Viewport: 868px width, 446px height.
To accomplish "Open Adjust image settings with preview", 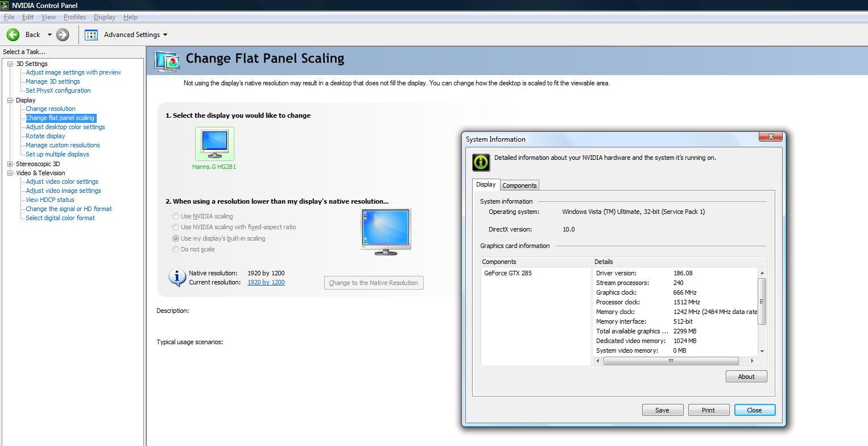I will [x=73, y=72].
